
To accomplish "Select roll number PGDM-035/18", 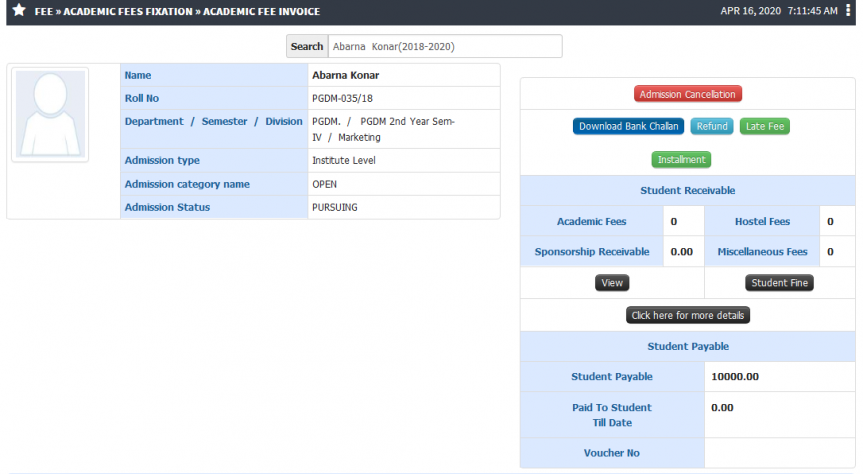I will [342, 99].
